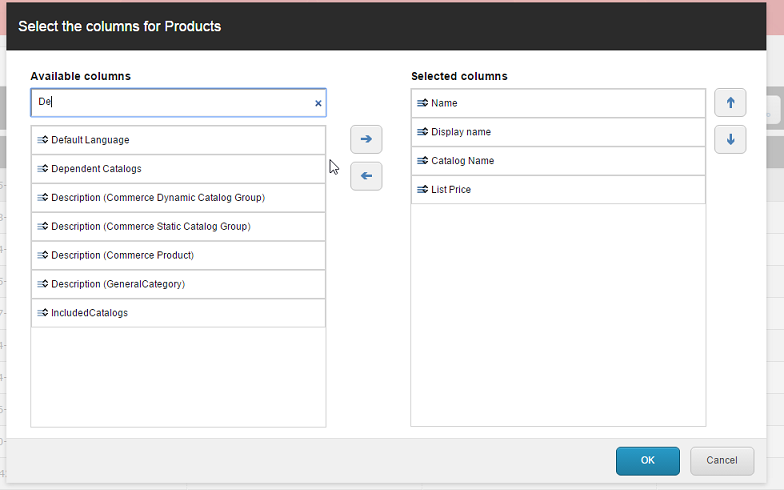784x490 pixels.
Task: Click the right arrow to add column
Action: (366, 139)
